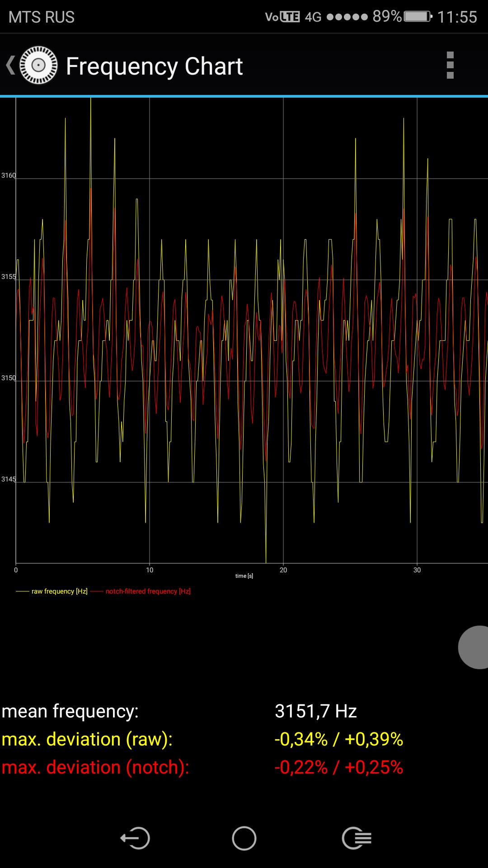Tap the time [s] axis label
This screenshot has width=488, height=868.
coord(244,576)
